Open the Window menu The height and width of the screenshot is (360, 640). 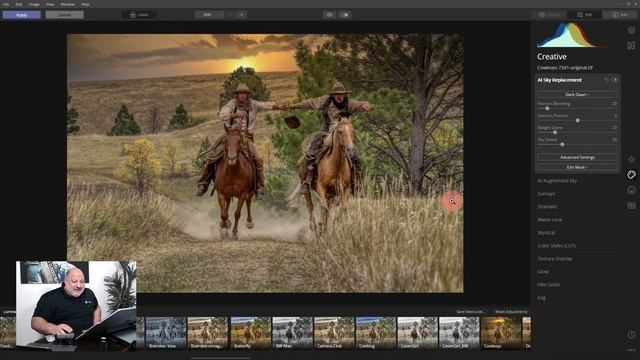click(68, 4)
